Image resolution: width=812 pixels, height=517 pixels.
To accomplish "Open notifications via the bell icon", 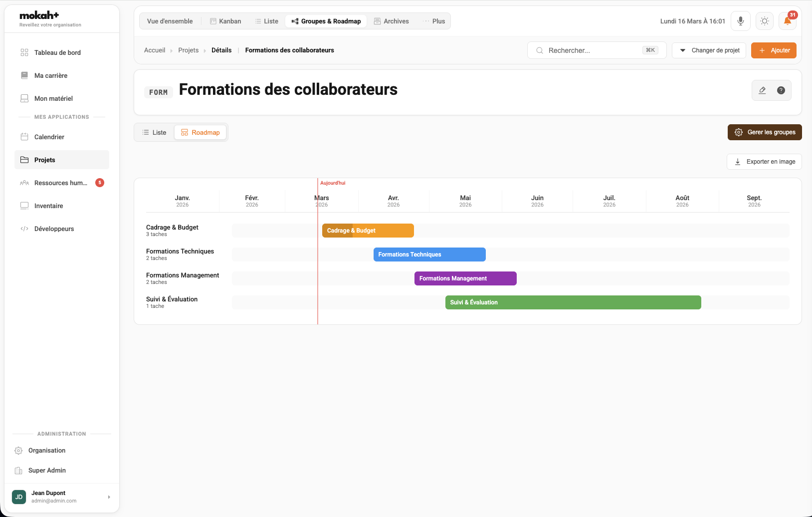I will tap(787, 20).
